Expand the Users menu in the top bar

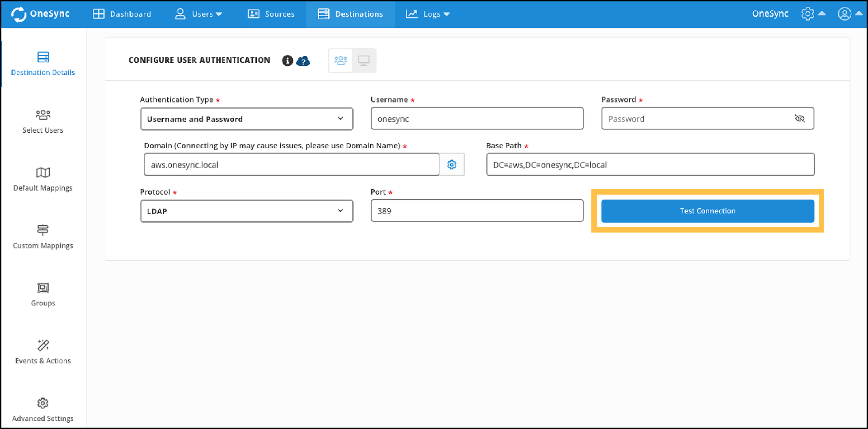click(x=199, y=14)
